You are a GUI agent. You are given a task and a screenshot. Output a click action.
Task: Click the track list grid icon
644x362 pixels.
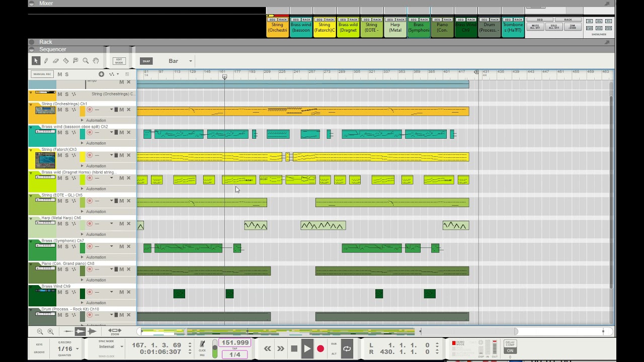pyautogui.click(x=127, y=74)
